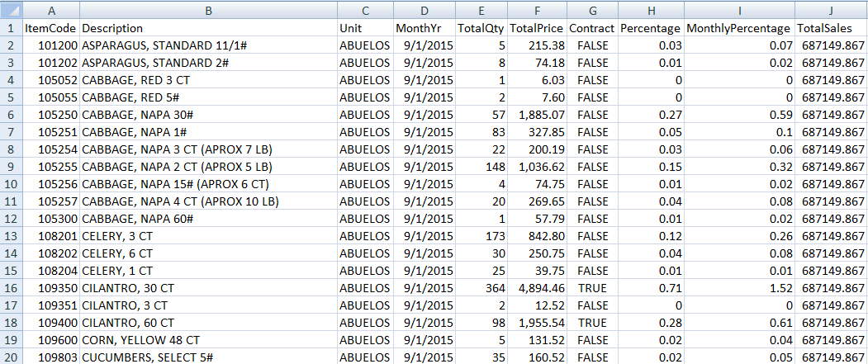Viewport: 868px width, 364px height.
Task: Select row 6 header
Action: click(x=11, y=115)
